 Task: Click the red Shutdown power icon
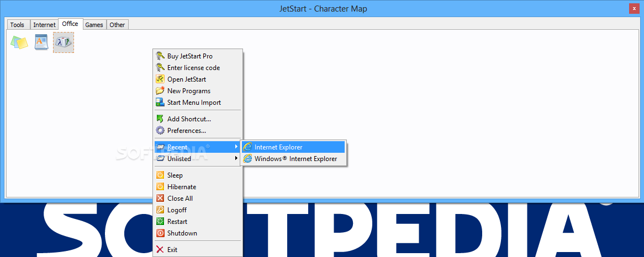pos(160,233)
